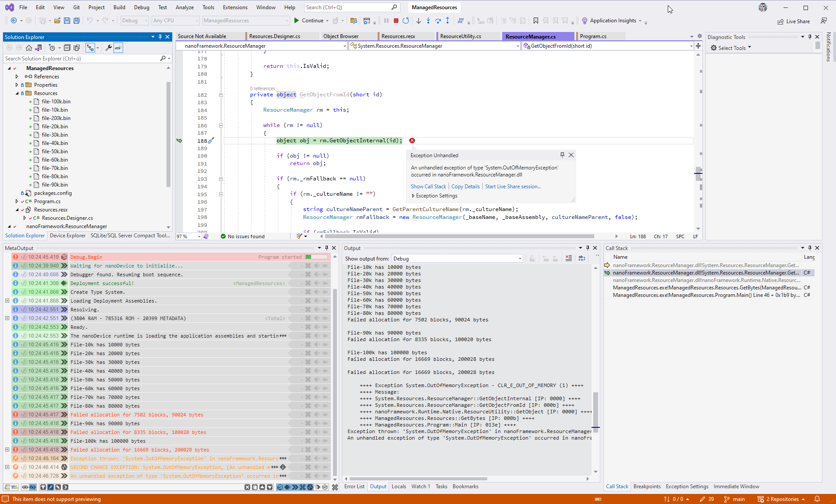Toggle word wrap in the Output window
Image resolution: width=836 pixels, height=504 pixels.
point(581,258)
